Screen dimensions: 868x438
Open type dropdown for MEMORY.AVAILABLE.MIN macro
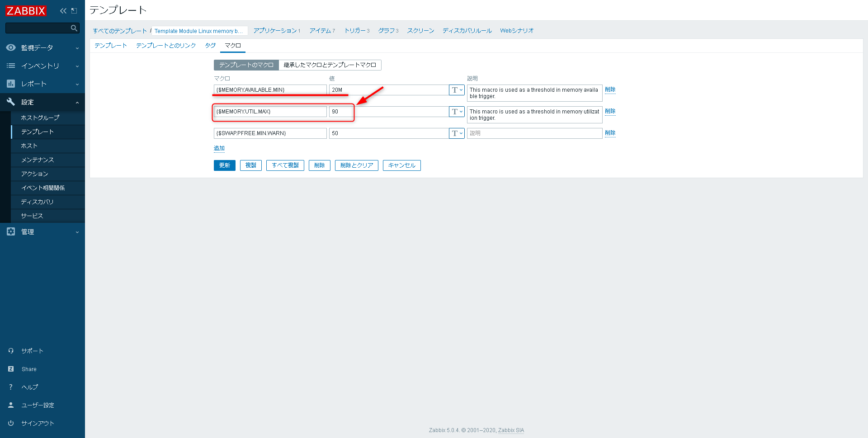point(457,90)
